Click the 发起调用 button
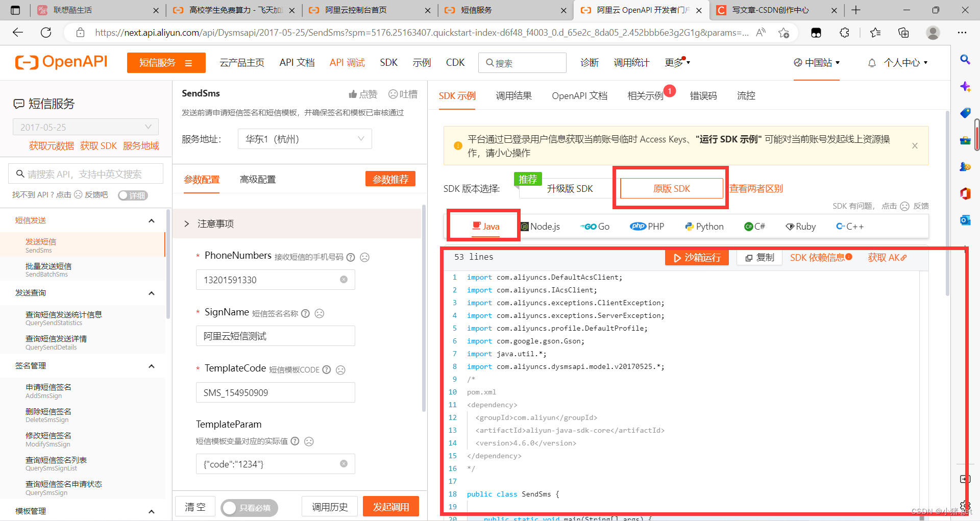 [391, 507]
